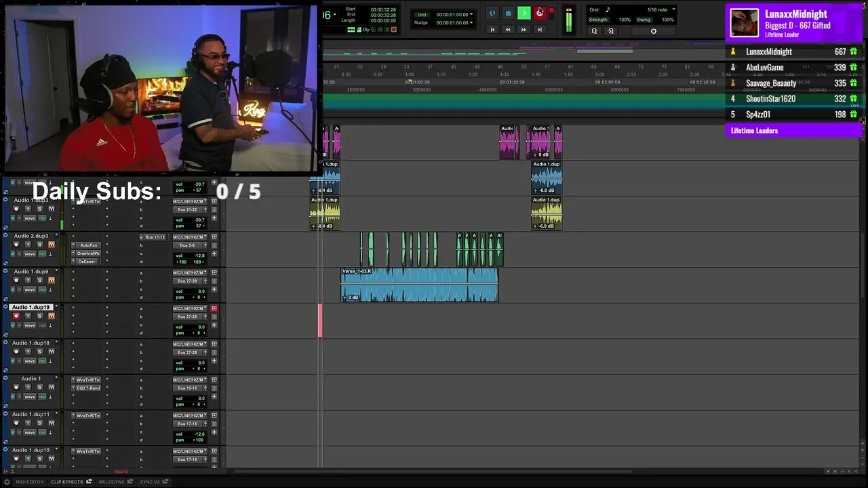Select the Verse_1-03.R audio clip
The height and width of the screenshot is (488, 868).
pyautogui.click(x=420, y=285)
